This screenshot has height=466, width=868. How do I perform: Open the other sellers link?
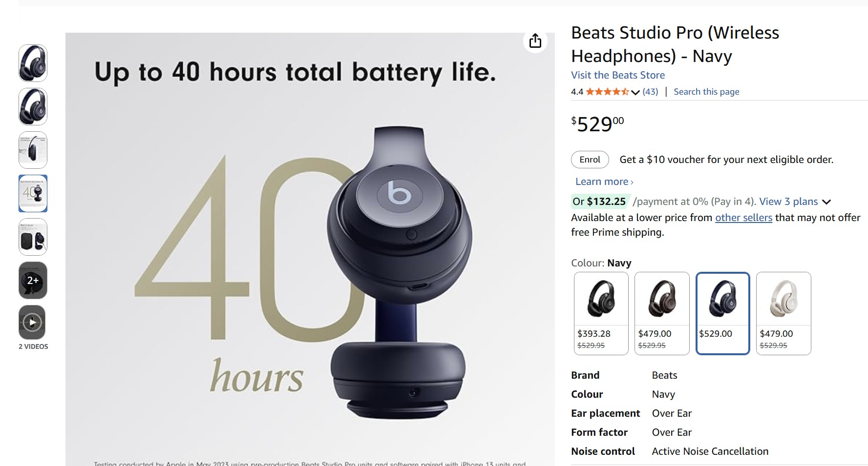(x=743, y=218)
